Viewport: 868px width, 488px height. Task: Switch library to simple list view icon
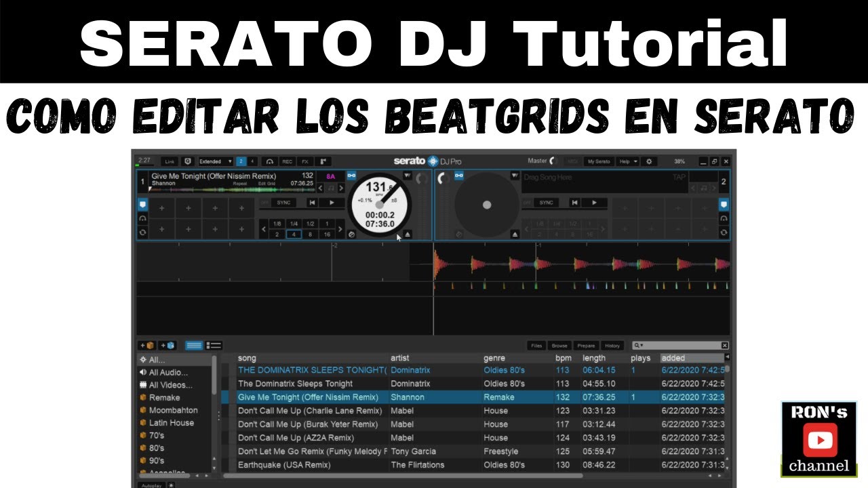tap(194, 346)
